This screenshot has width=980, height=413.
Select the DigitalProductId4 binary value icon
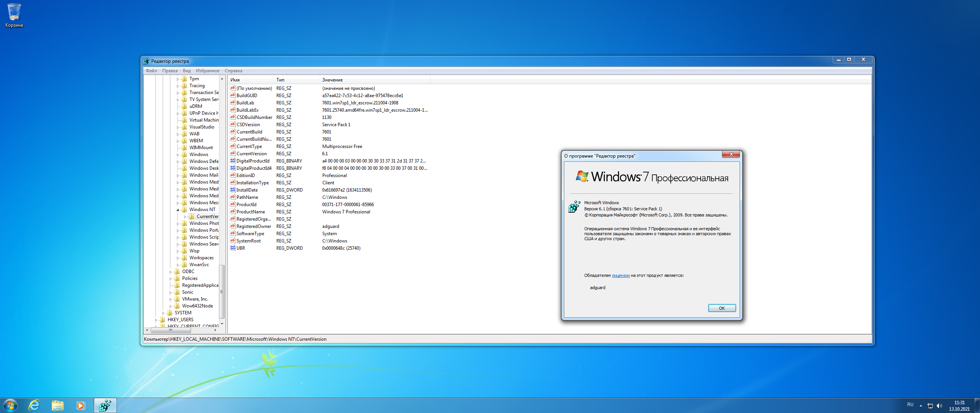(232, 168)
